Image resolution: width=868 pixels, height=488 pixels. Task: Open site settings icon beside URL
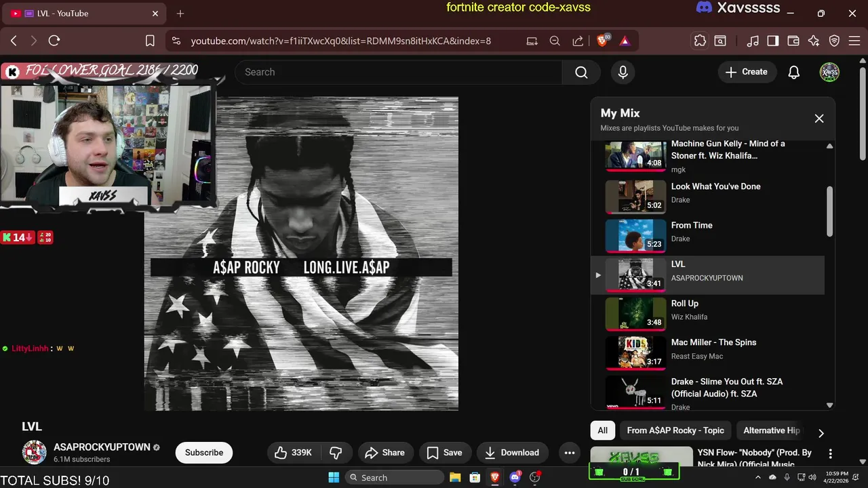[176, 41]
